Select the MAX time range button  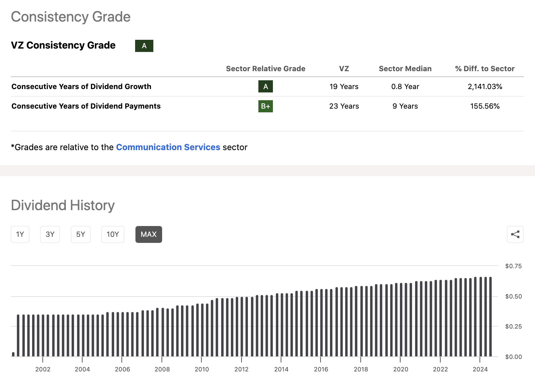pos(149,234)
